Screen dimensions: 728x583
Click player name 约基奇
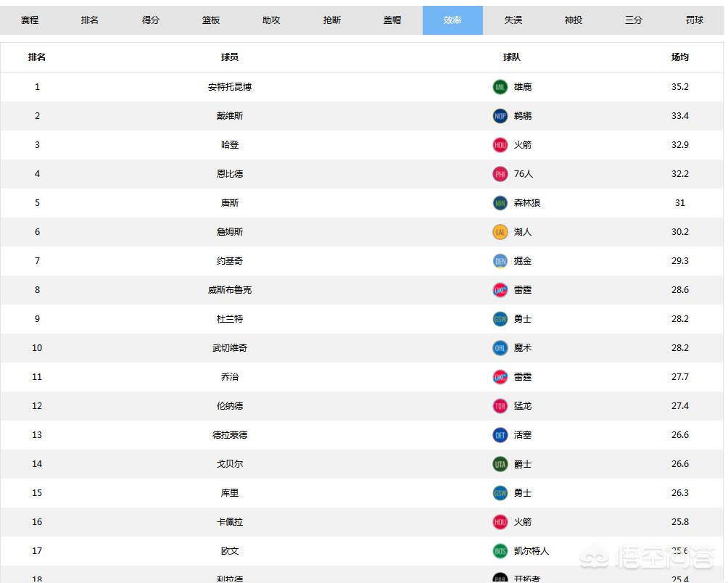[x=230, y=261]
